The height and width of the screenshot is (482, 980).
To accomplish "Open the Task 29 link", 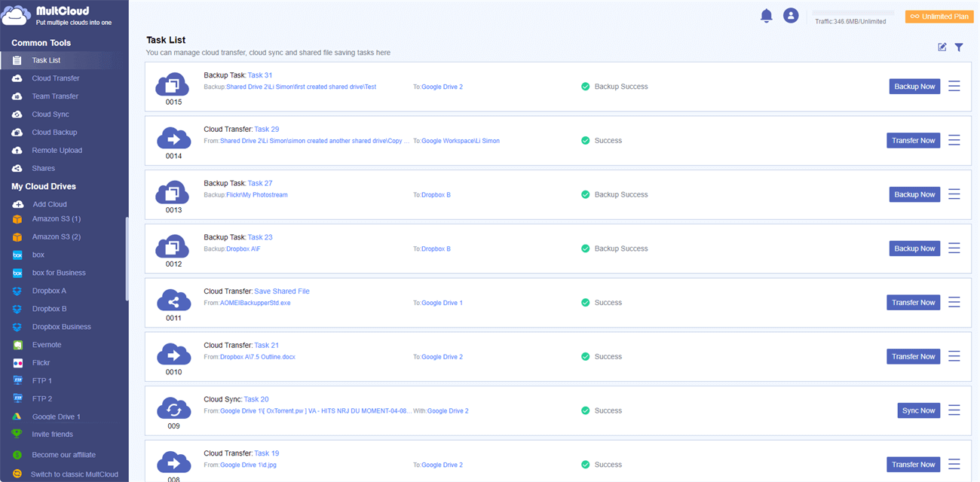I will click(266, 130).
